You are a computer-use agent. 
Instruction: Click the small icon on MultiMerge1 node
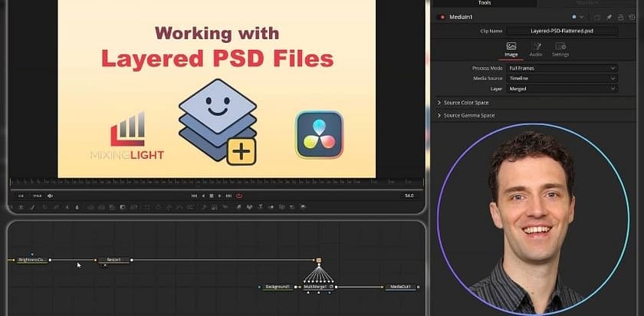[331, 286]
